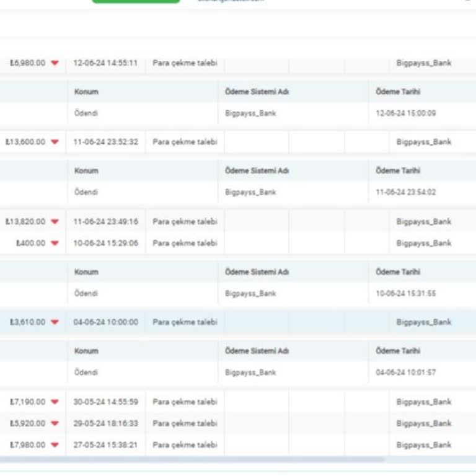Screen dimensions: 476x476
Task: Expand the 11-06-24 23:49:16 withdrawal row
Action: (x=105, y=222)
